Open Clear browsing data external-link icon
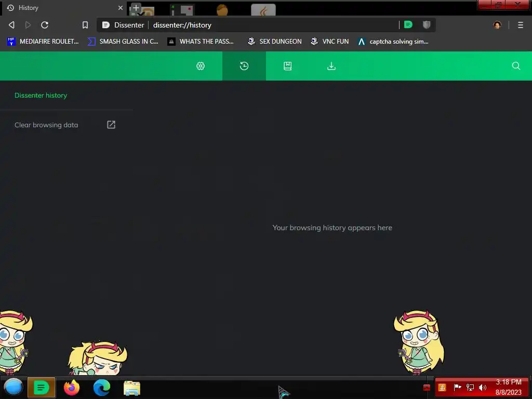Viewport: 532px width, 399px height. tap(111, 125)
